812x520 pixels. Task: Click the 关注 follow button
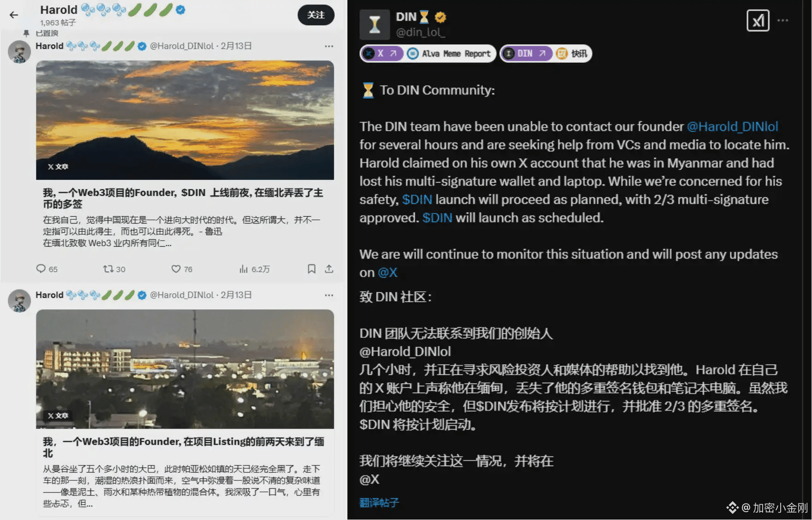tap(316, 15)
